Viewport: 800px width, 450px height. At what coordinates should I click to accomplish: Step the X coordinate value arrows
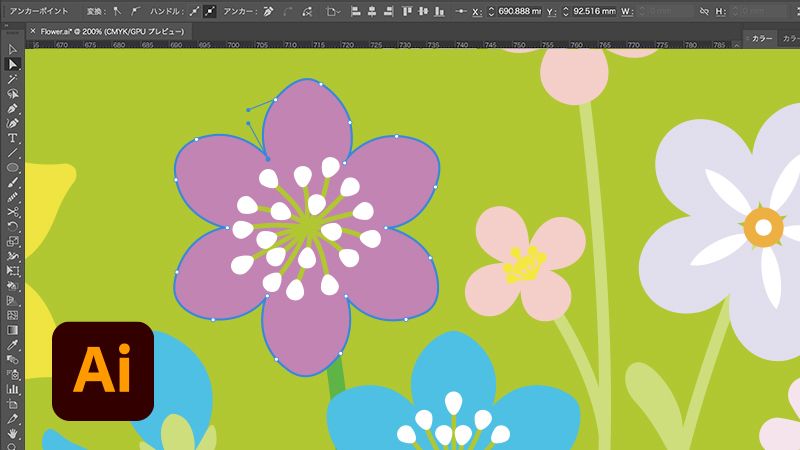[491, 11]
